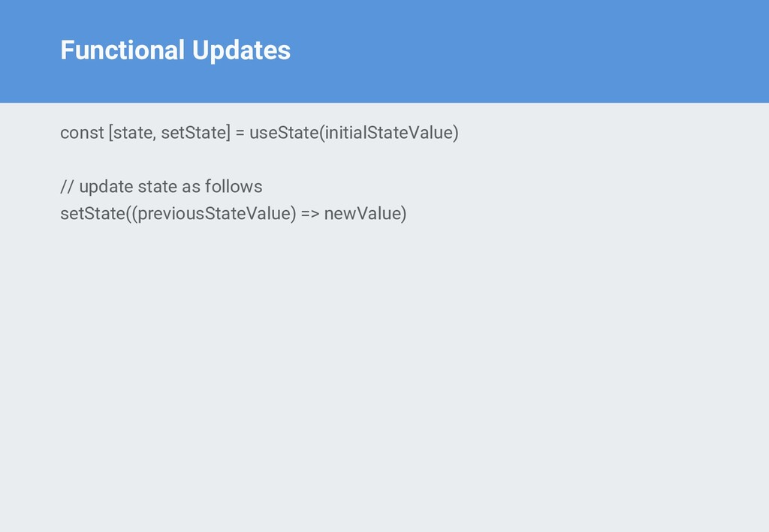Click "setState]" in the const line
This screenshot has height=532, width=769.
click(x=196, y=133)
